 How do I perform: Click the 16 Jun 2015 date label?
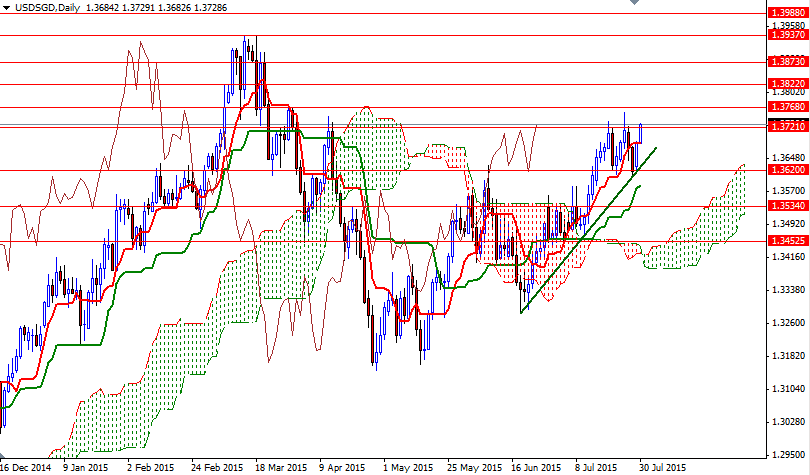tap(537, 468)
